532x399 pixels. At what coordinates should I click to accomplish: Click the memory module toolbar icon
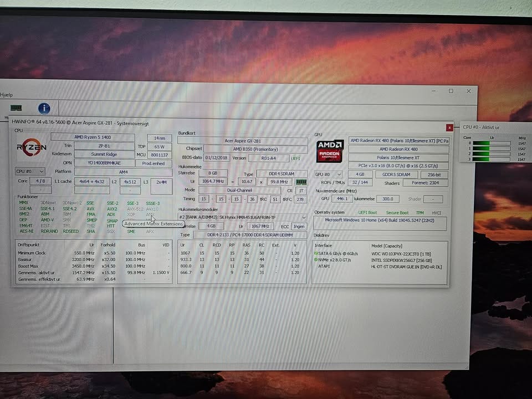[x=16, y=108]
